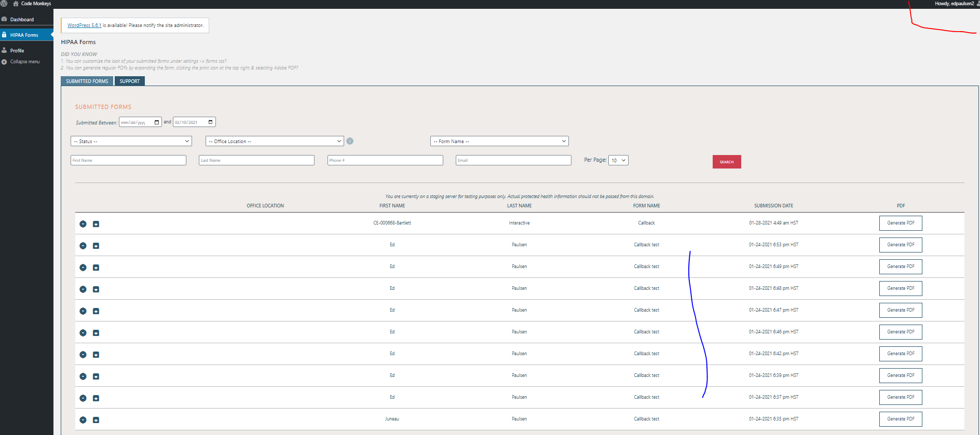
Task: Click the Form Name column header
Action: pos(646,206)
